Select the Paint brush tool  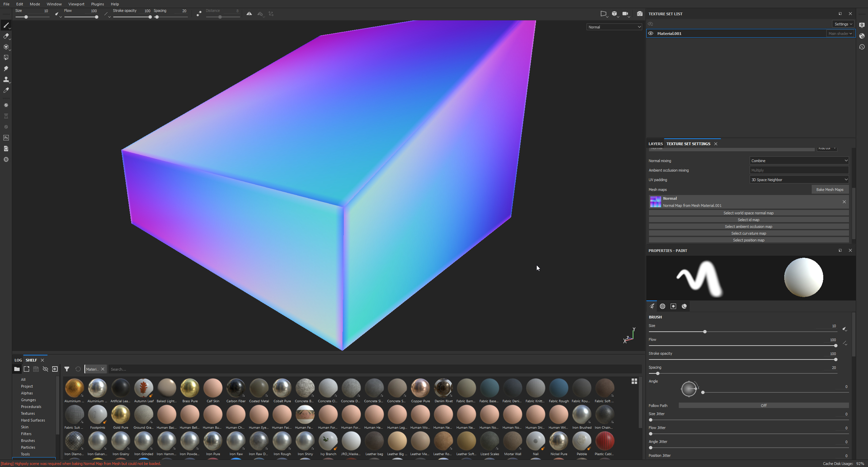click(x=6, y=26)
